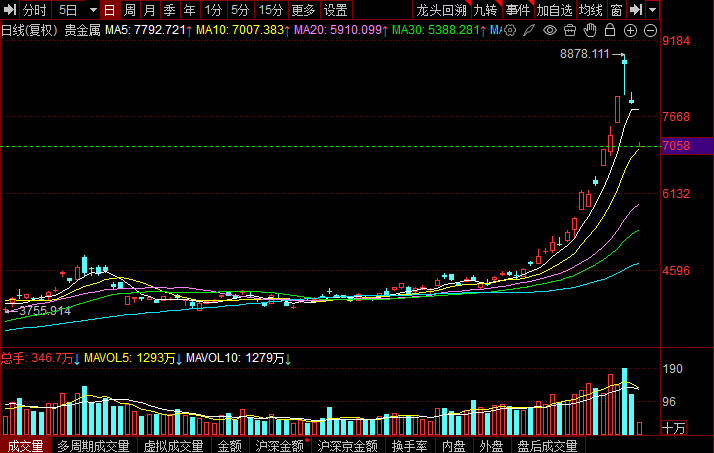Select the 虚拟成交量 tab
The width and height of the screenshot is (714, 453).
(173, 446)
